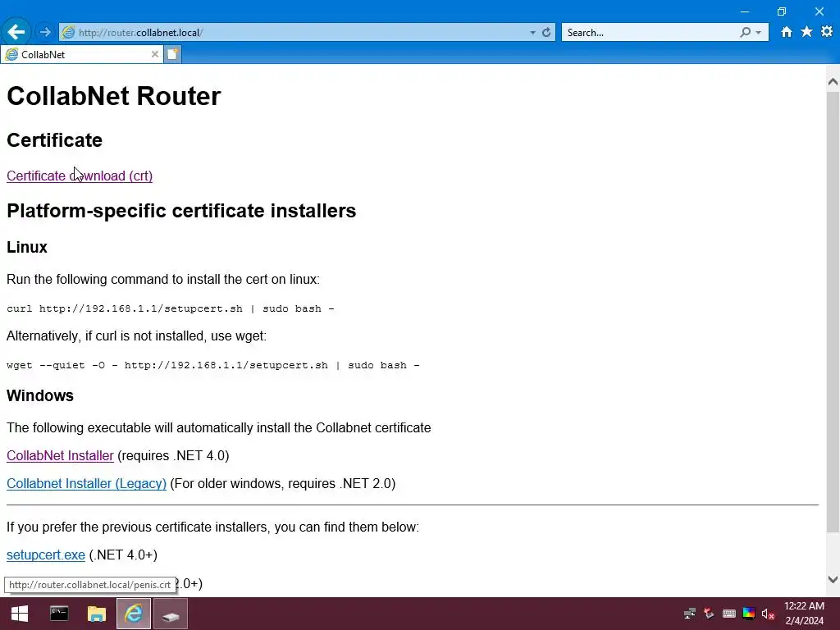Screen dimensions: 840x630
Task: Click the red-flag tray icon
Action: pos(710,614)
